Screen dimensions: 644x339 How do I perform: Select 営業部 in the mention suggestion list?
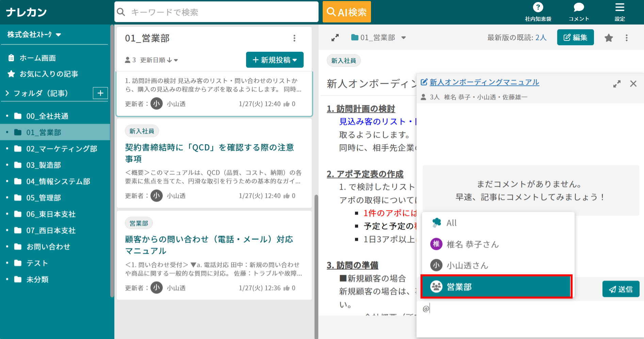[x=496, y=287]
